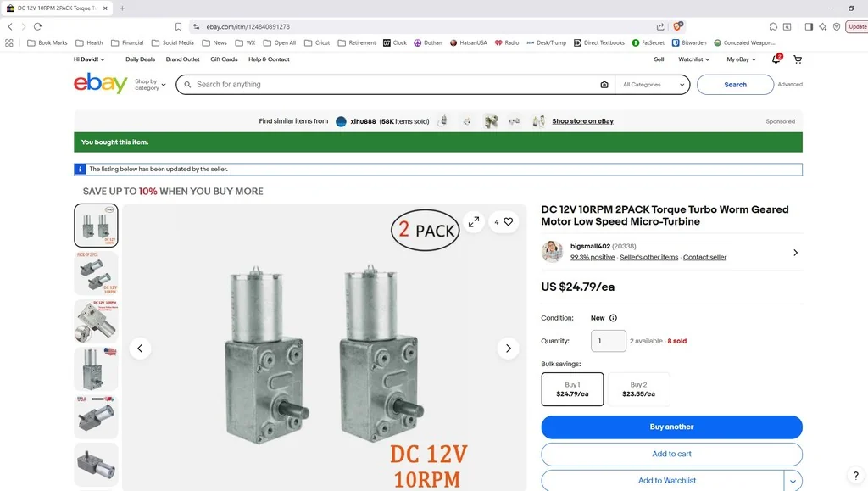The height and width of the screenshot is (491, 868).
Task: Expand the Add to Watchlist dropdown arrow
Action: (793, 481)
